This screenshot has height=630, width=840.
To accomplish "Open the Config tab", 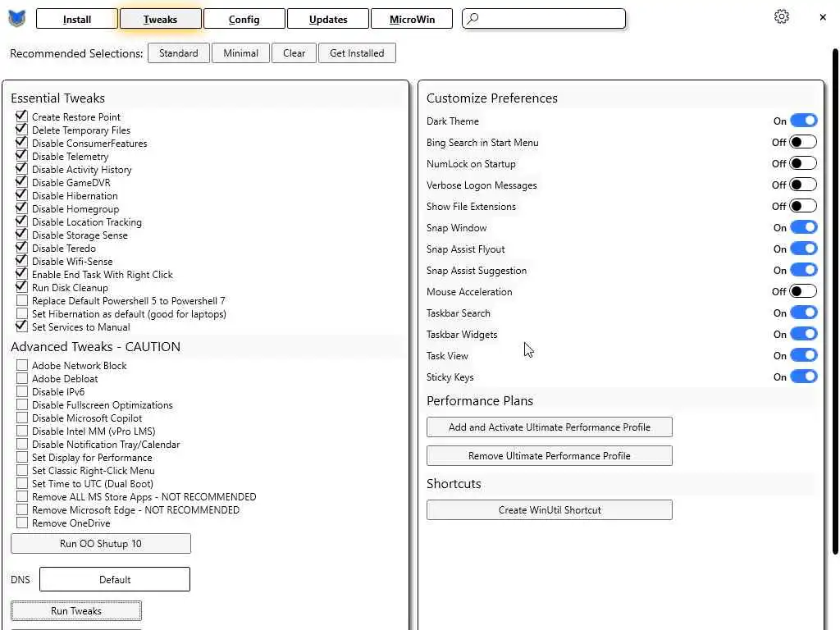I will (244, 20).
